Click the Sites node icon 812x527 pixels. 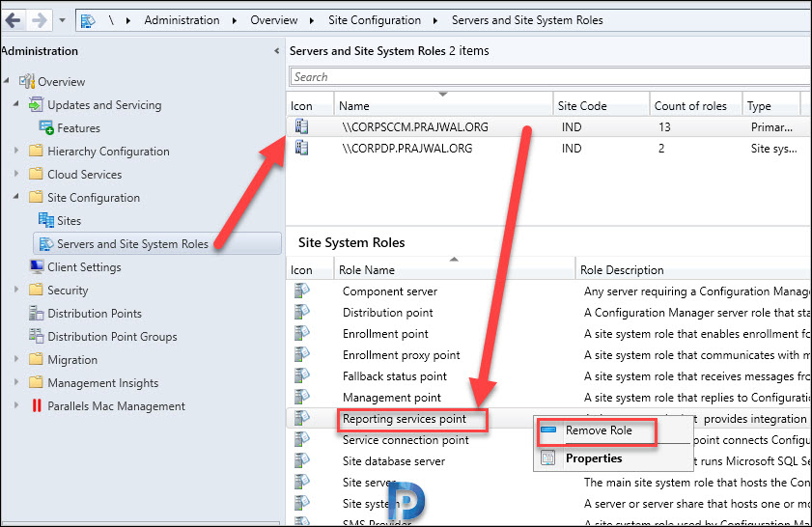point(46,220)
